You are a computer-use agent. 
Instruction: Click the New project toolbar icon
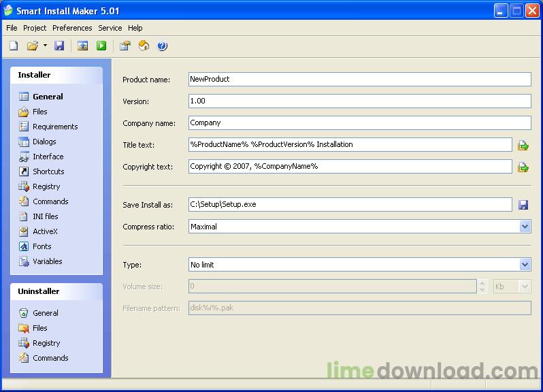click(14, 46)
